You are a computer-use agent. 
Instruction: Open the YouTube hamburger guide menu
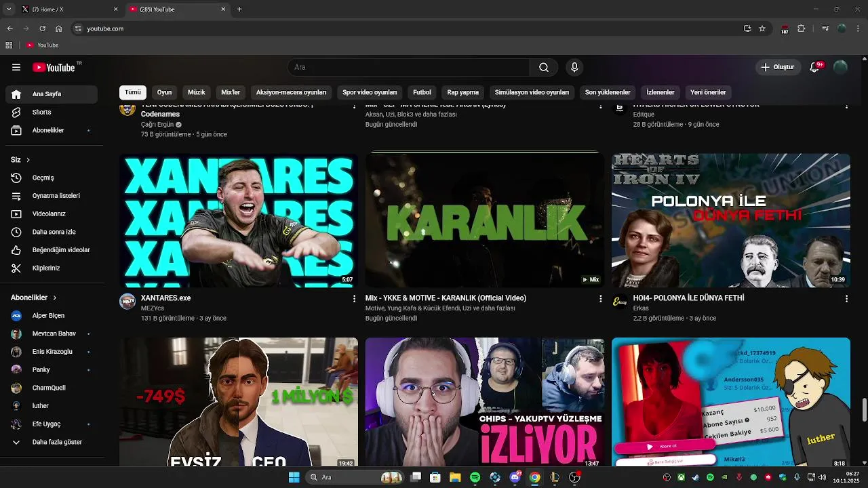(x=16, y=67)
